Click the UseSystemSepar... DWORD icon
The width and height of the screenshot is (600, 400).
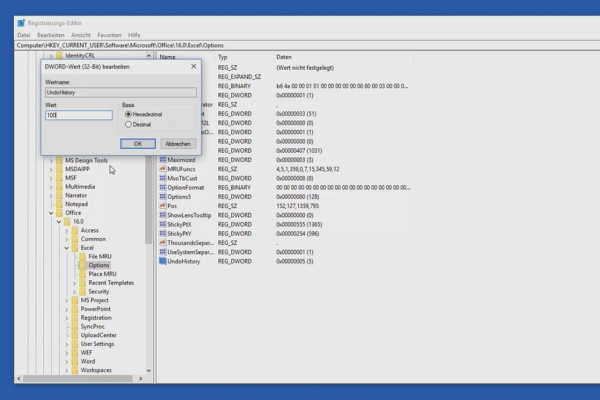coord(163,252)
